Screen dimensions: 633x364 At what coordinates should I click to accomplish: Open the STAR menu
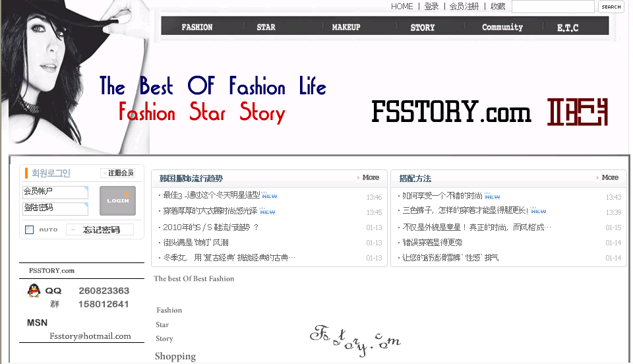pyautogui.click(x=266, y=27)
